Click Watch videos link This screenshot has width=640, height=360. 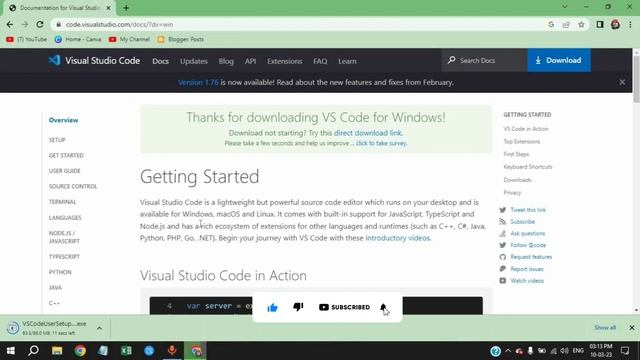point(527,281)
